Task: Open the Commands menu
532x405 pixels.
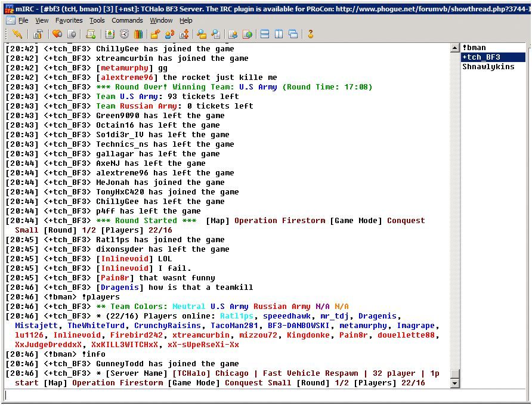Action: pos(127,20)
